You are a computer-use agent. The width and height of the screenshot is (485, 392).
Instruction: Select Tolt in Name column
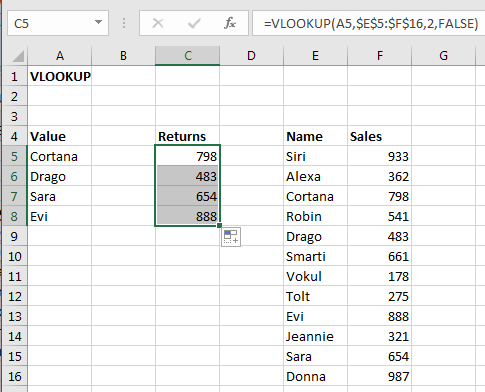(315, 296)
